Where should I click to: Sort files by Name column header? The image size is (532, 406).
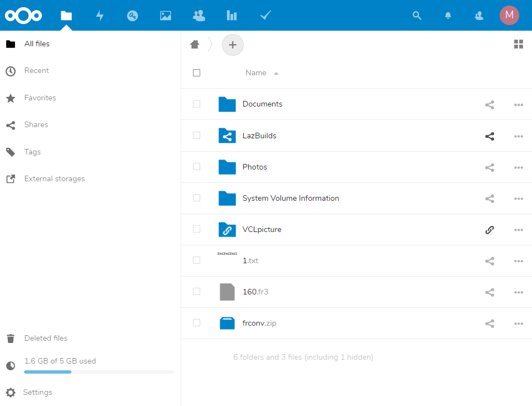[x=256, y=73]
